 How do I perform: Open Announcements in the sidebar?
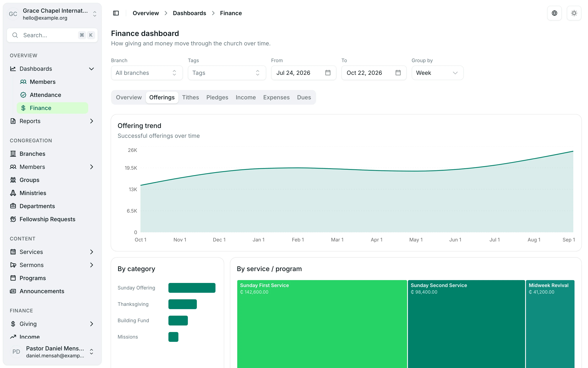(x=52, y=291)
